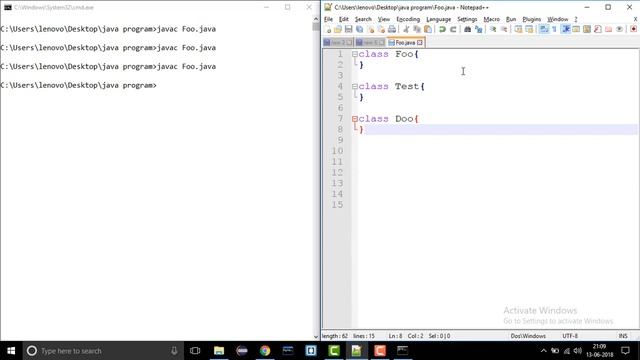Open Google Chrome from the taskbar
Screen dimensions: 640x360
(x=265, y=351)
